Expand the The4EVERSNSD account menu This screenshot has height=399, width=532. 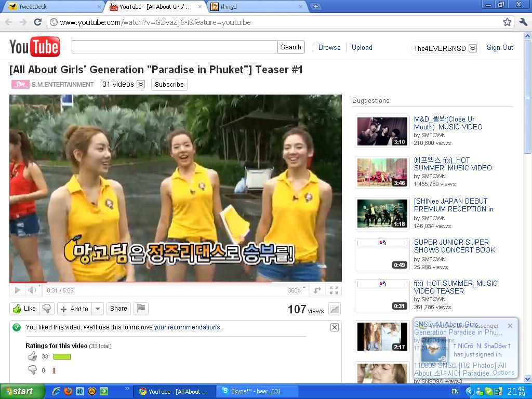[x=445, y=48]
